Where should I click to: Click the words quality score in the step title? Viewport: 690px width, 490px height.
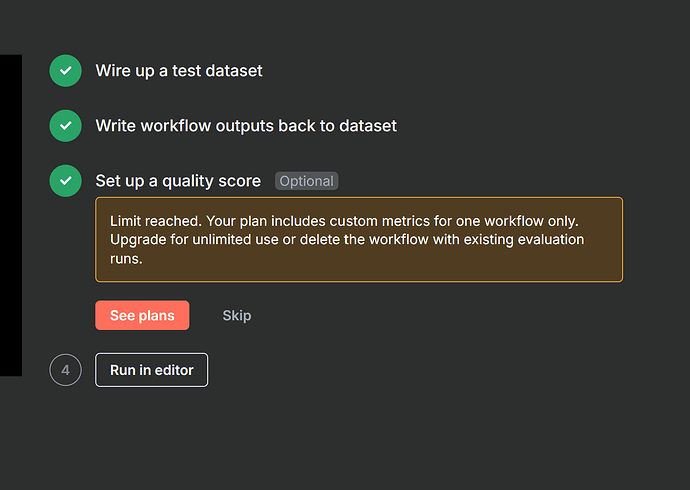pyautogui.click(x=212, y=181)
